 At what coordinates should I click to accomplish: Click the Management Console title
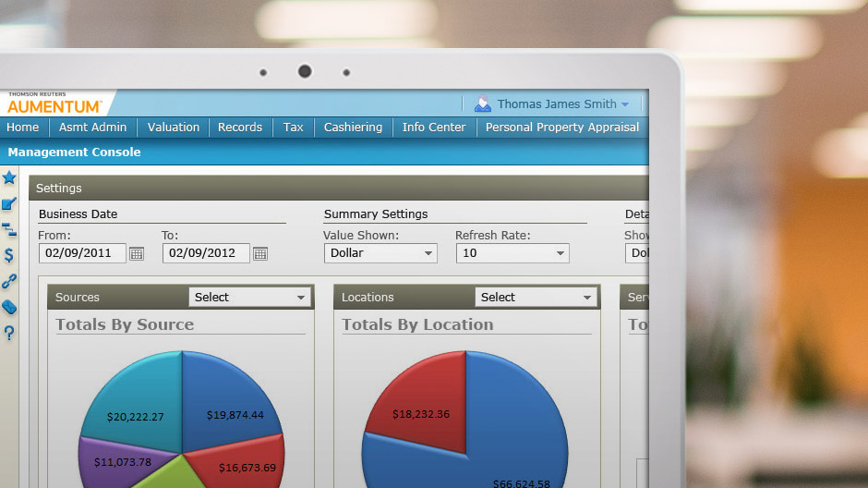(x=74, y=152)
